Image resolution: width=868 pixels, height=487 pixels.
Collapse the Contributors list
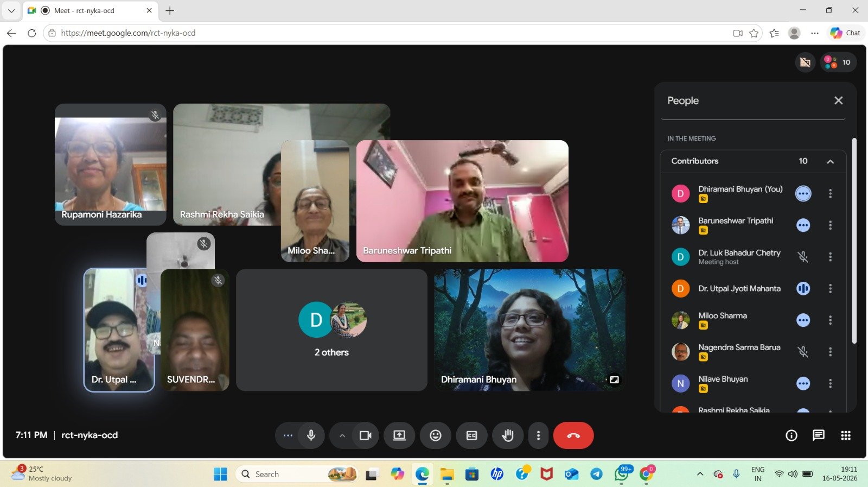pos(830,161)
